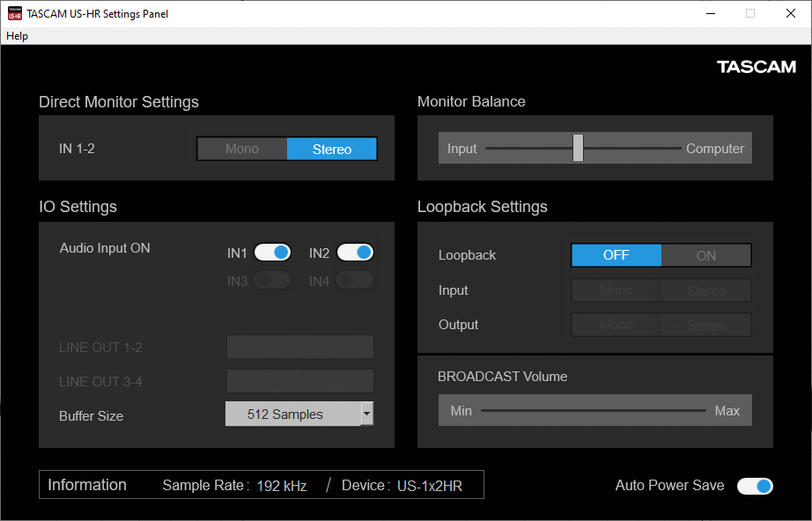Click the Audio Input ON label
Viewport: 812px width, 521px height.
(x=105, y=248)
